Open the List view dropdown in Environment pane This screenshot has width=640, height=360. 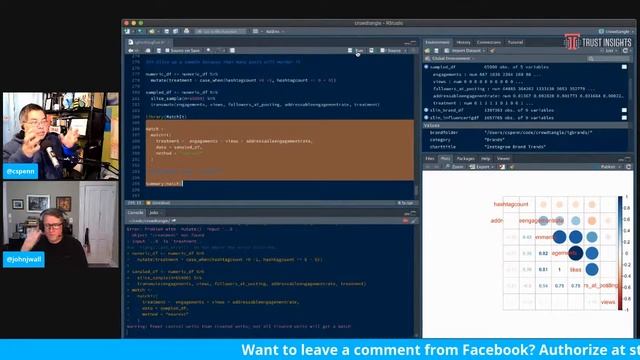(x=610, y=51)
